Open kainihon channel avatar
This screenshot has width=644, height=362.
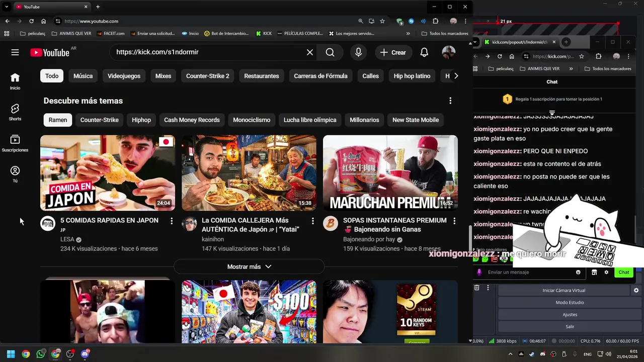[x=189, y=224]
